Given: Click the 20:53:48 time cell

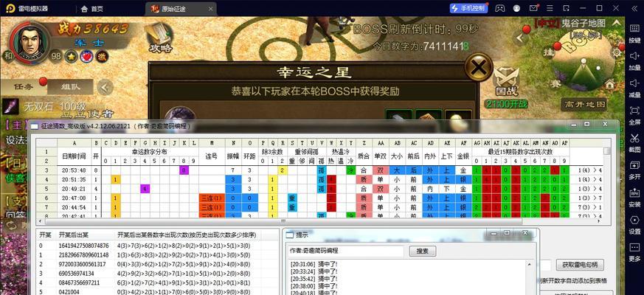Looking at the screenshot, I should [75, 170].
